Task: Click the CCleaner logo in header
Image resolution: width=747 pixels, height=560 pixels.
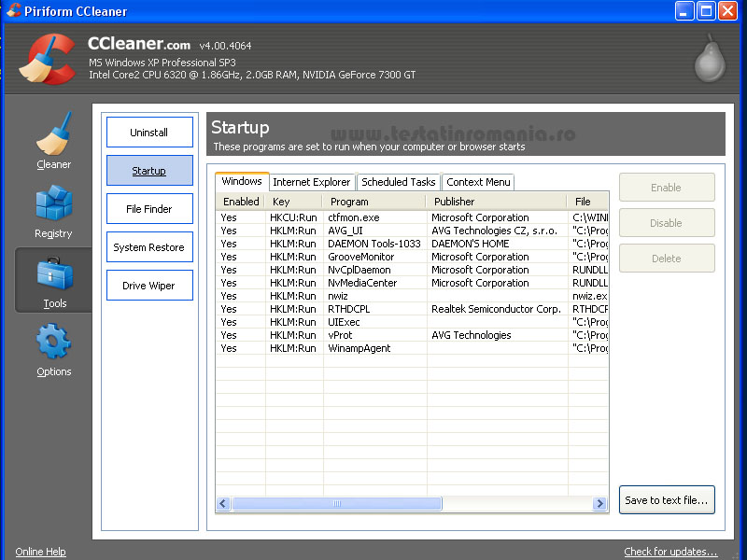Action: click(x=46, y=59)
